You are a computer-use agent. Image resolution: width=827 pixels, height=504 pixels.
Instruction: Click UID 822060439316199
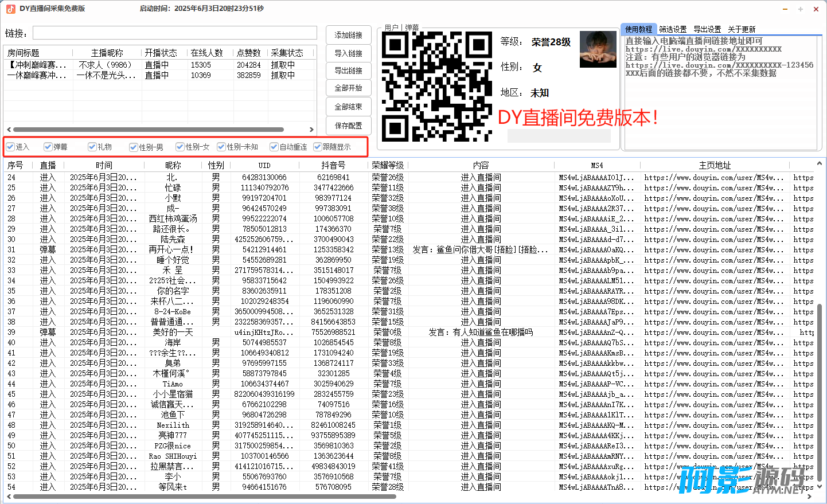(264, 394)
